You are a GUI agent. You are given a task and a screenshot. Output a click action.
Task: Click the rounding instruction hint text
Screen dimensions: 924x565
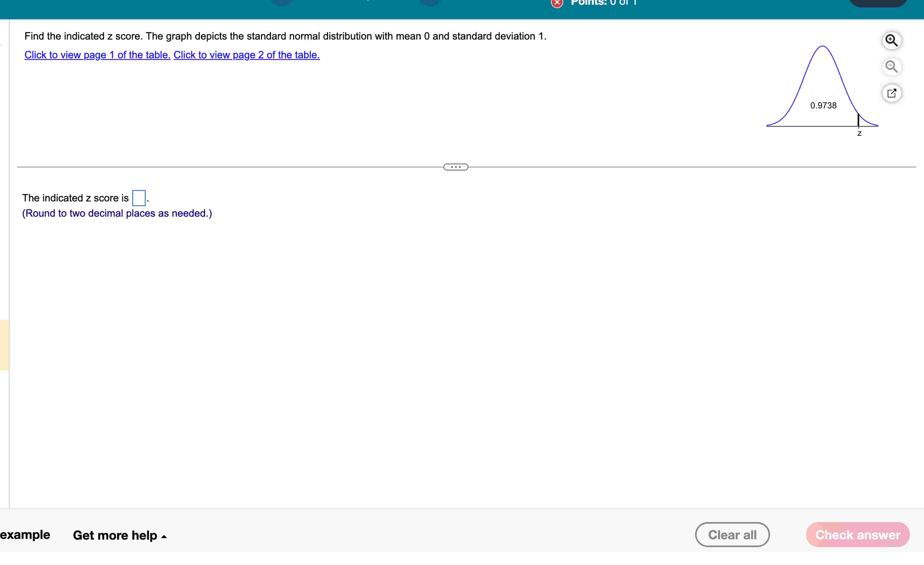117,213
